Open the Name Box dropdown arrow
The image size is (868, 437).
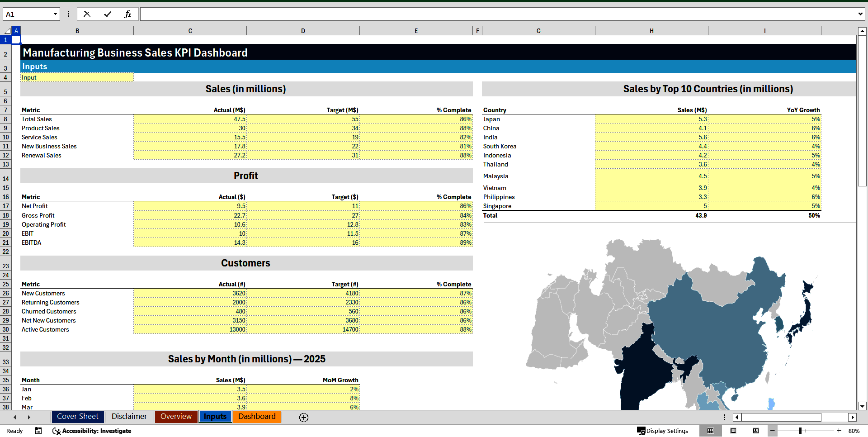tap(55, 14)
